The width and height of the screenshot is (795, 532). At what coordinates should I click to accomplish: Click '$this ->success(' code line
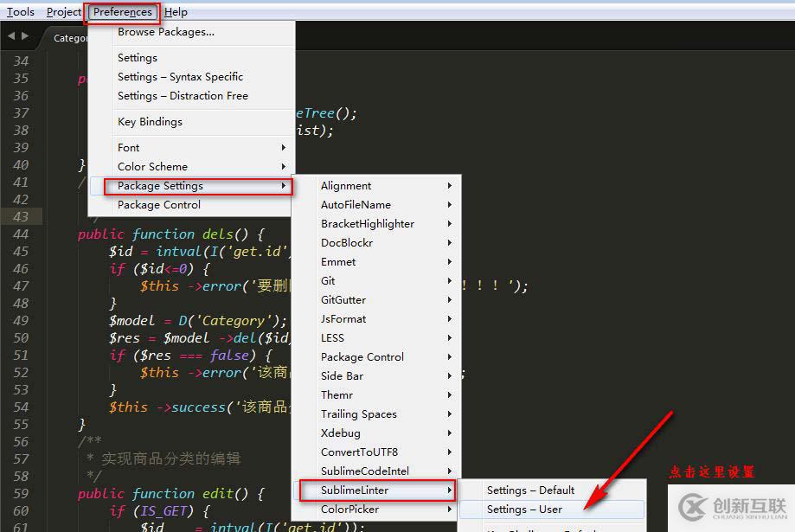pos(199,407)
